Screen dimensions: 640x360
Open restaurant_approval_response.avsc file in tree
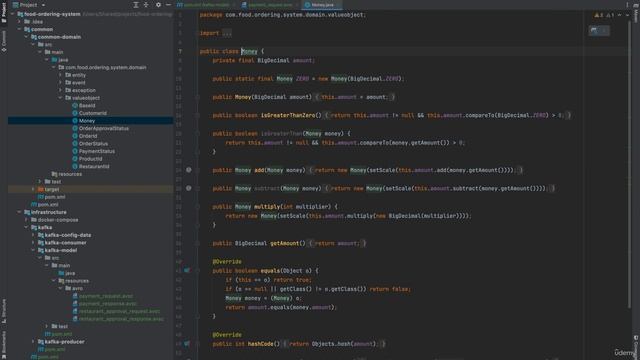(x=121, y=319)
